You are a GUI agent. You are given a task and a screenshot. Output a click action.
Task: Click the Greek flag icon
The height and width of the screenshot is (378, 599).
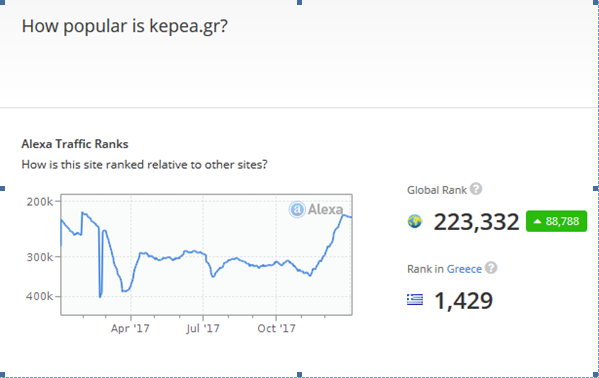click(x=415, y=300)
